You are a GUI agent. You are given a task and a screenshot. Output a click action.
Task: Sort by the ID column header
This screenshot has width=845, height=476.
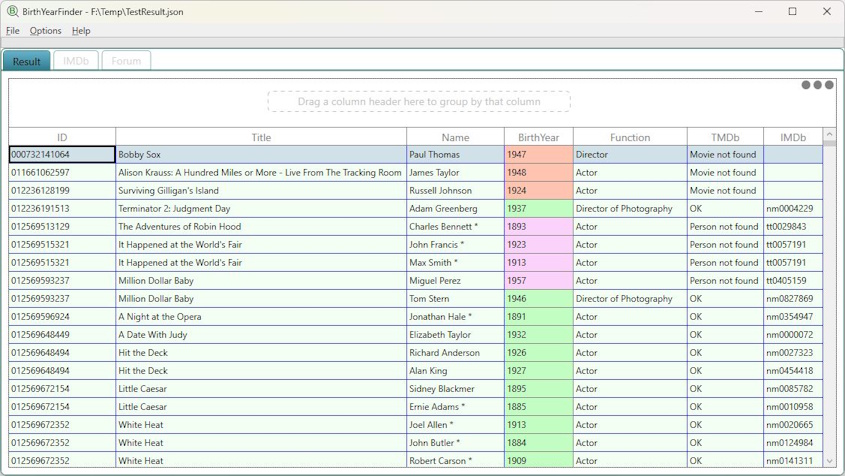pos(62,137)
